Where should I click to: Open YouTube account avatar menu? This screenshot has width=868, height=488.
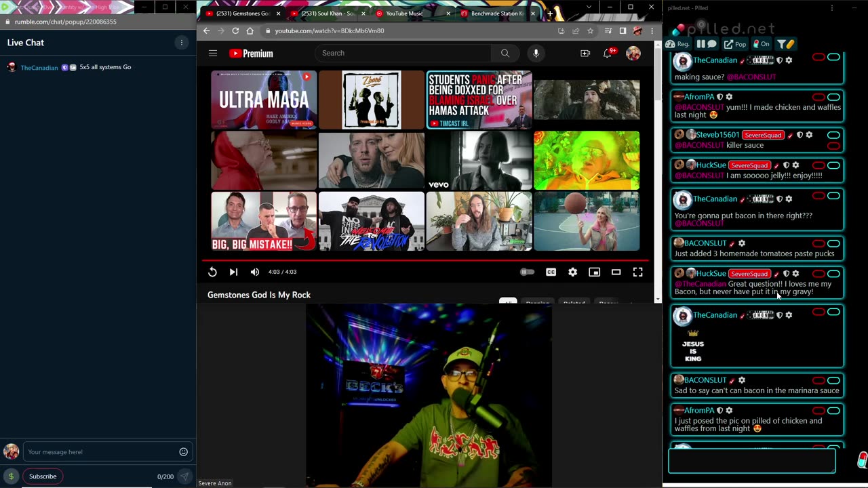click(633, 54)
